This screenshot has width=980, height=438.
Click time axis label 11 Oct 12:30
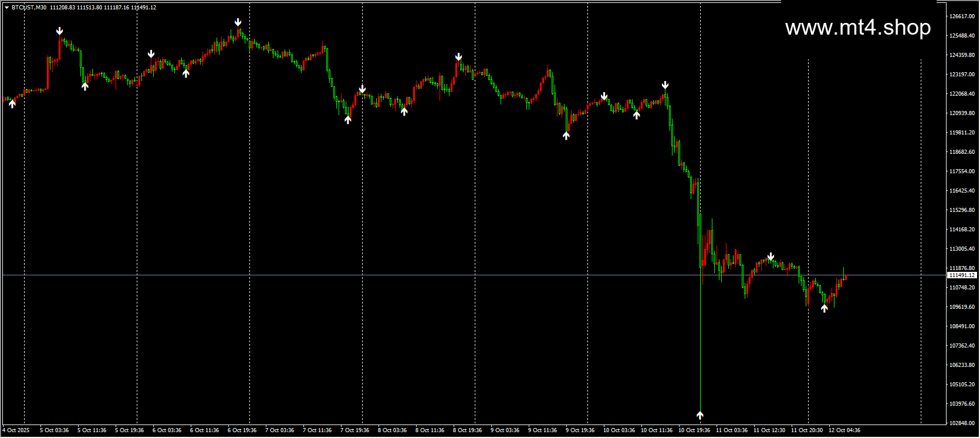(769, 430)
